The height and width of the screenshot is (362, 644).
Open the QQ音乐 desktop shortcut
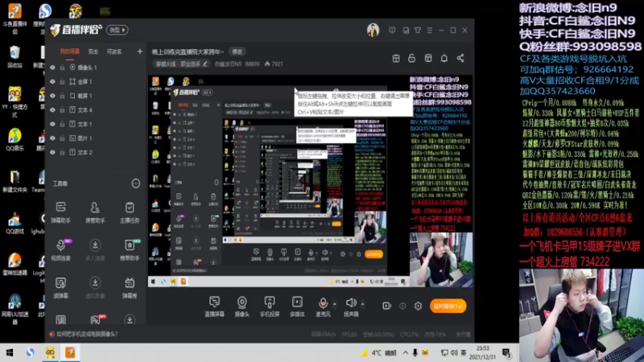click(x=14, y=139)
